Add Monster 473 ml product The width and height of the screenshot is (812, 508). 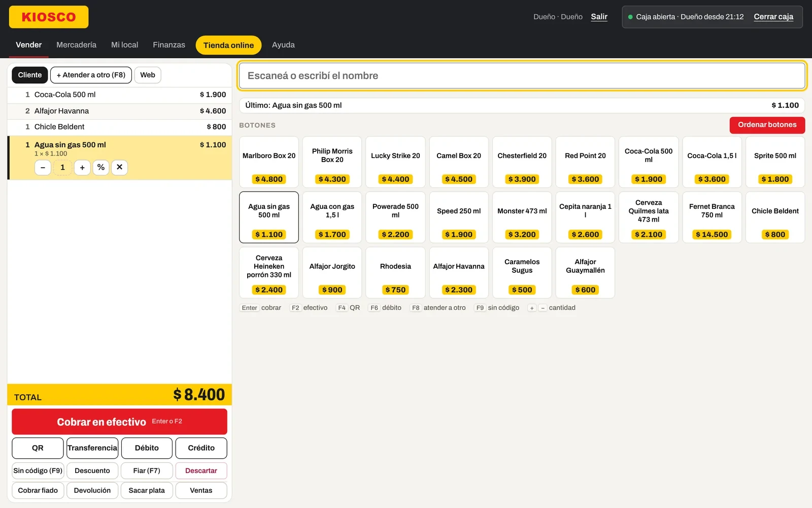click(x=522, y=217)
